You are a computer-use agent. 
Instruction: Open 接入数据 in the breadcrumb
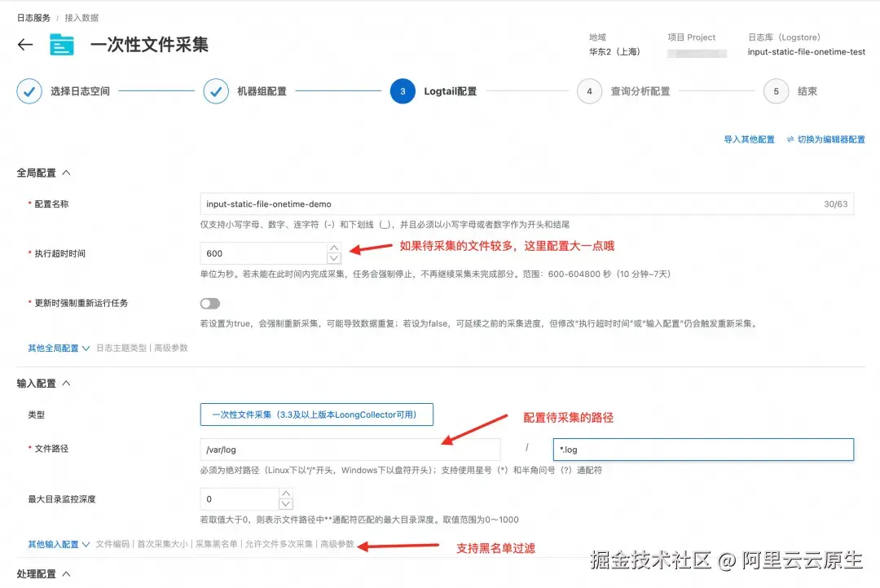81,16
